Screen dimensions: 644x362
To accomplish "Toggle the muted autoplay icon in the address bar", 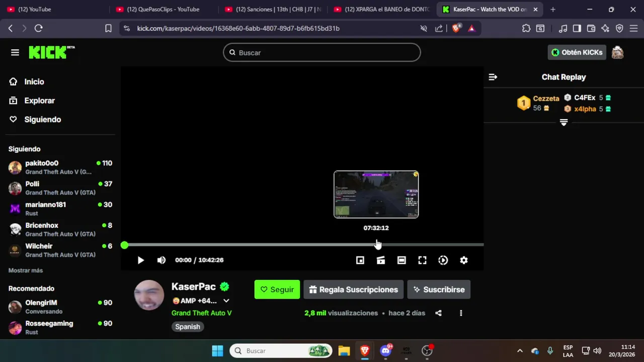I will pos(424,28).
